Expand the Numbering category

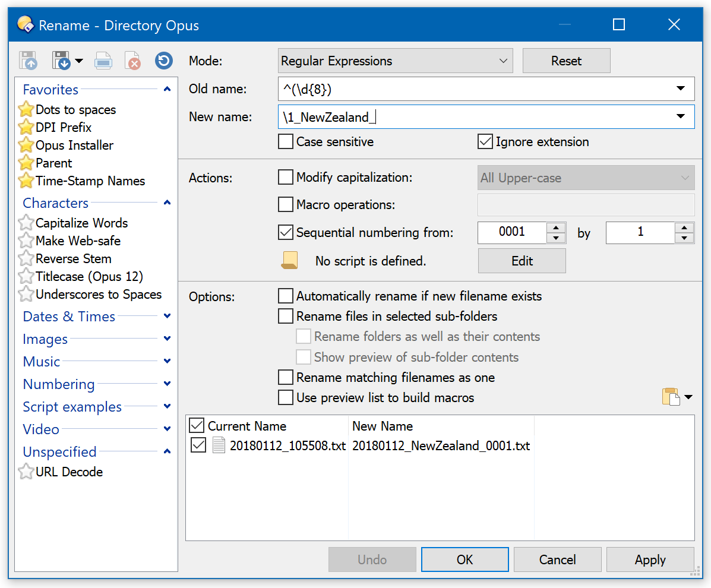pos(167,384)
